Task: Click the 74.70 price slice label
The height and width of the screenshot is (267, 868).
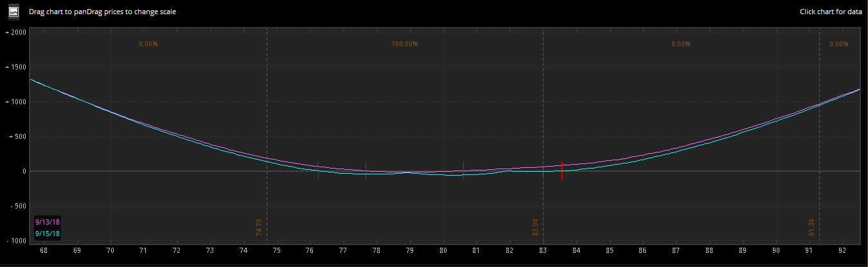Action: 260,227
